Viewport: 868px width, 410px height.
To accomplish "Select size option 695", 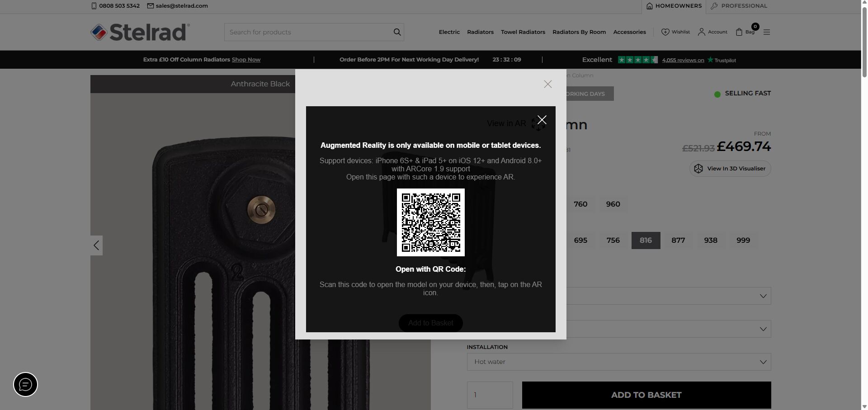I will pyautogui.click(x=580, y=240).
